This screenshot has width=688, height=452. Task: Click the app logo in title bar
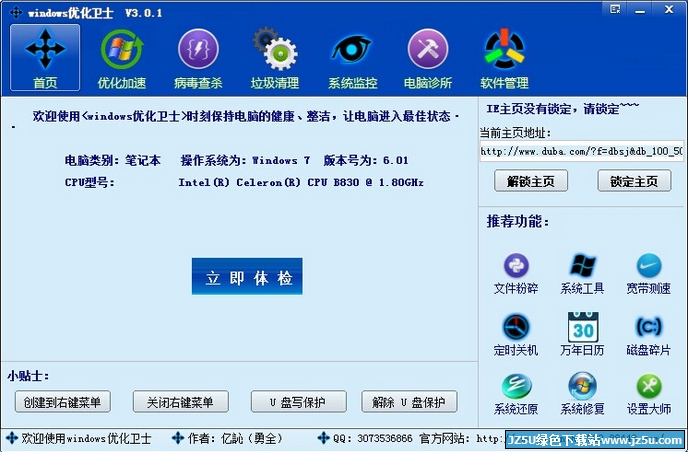point(16,12)
